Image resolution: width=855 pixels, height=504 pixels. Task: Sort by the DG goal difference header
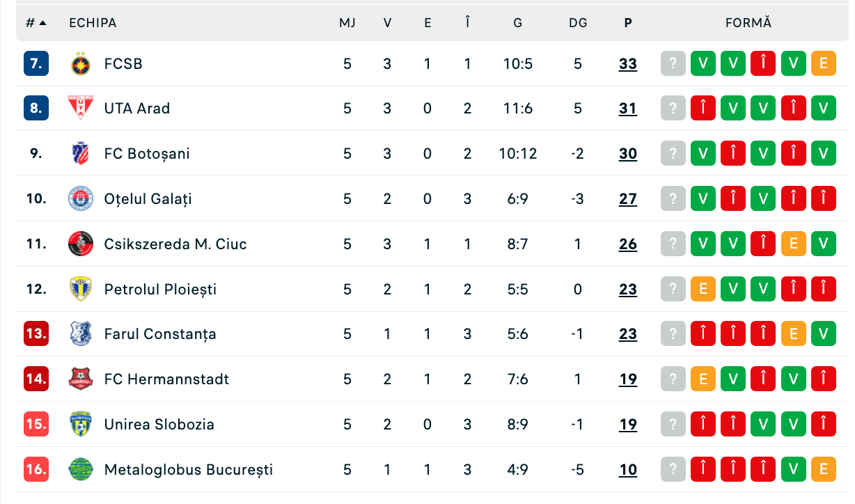click(x=578, y=23)
